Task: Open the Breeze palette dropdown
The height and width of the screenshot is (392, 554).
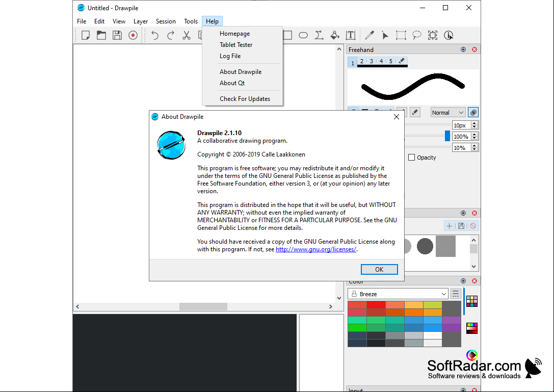Action: point(398,294)
